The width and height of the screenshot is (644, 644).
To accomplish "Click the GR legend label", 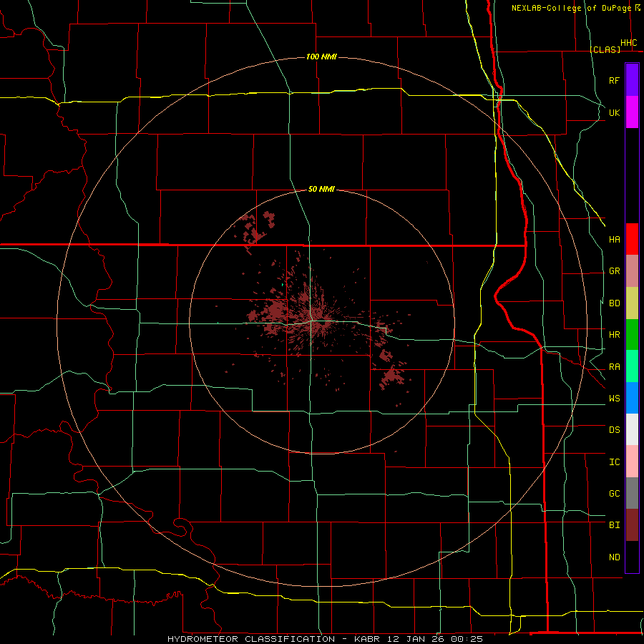I will [614, 271].
